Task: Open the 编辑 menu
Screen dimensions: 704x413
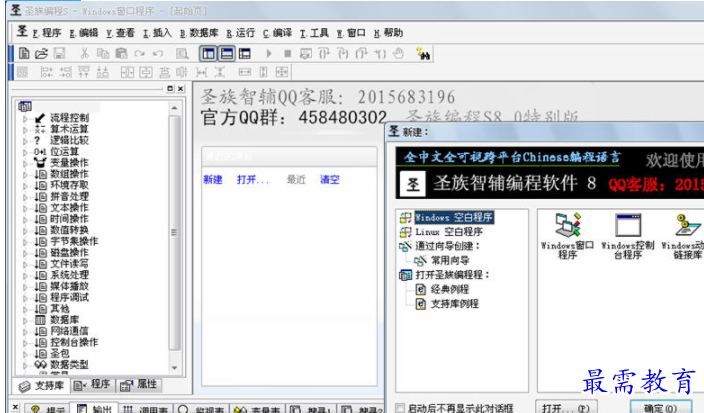Action: point(84,33)
